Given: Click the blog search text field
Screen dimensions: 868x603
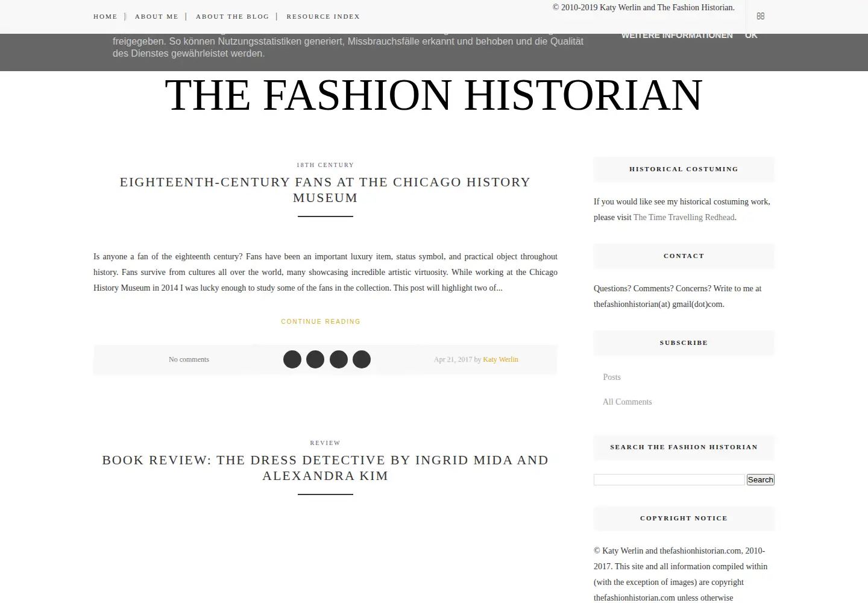Looking at the screenshot, I should click(669, 479).
